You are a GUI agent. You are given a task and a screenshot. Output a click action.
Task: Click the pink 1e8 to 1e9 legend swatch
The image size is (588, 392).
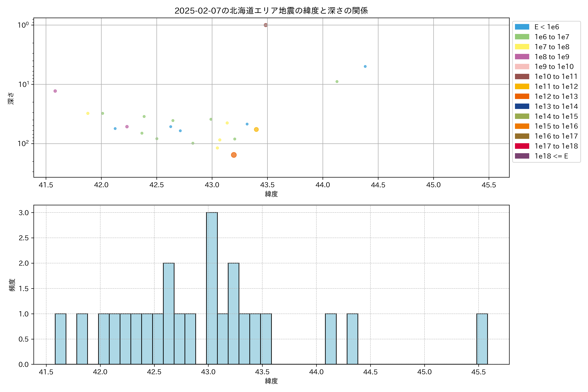pos(522,57)
